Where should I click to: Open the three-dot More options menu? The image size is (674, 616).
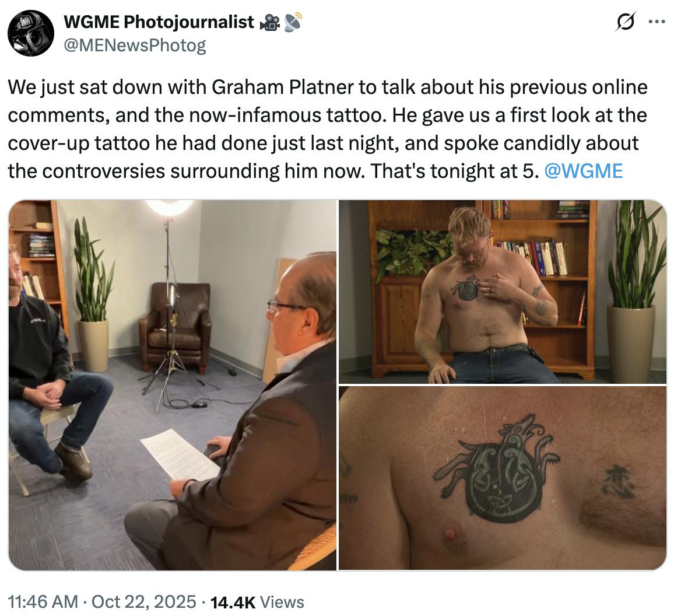pos(657,23)
